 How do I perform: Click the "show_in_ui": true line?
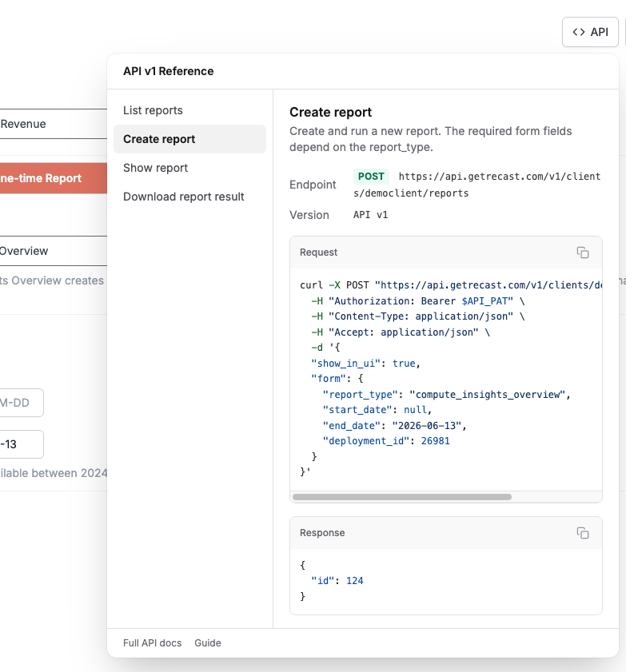365,364
